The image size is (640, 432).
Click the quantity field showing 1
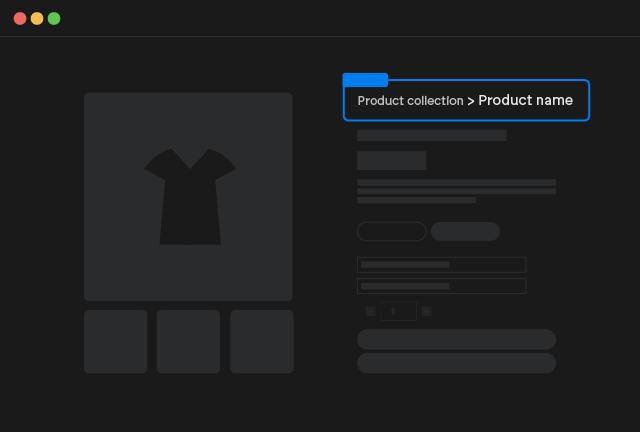[398, 311]
